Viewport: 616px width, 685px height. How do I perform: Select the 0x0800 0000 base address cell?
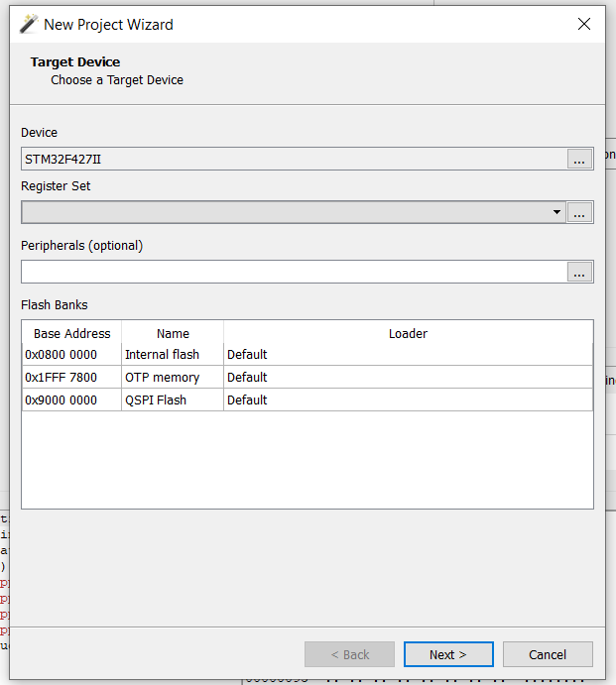click(x=71, y=354)
